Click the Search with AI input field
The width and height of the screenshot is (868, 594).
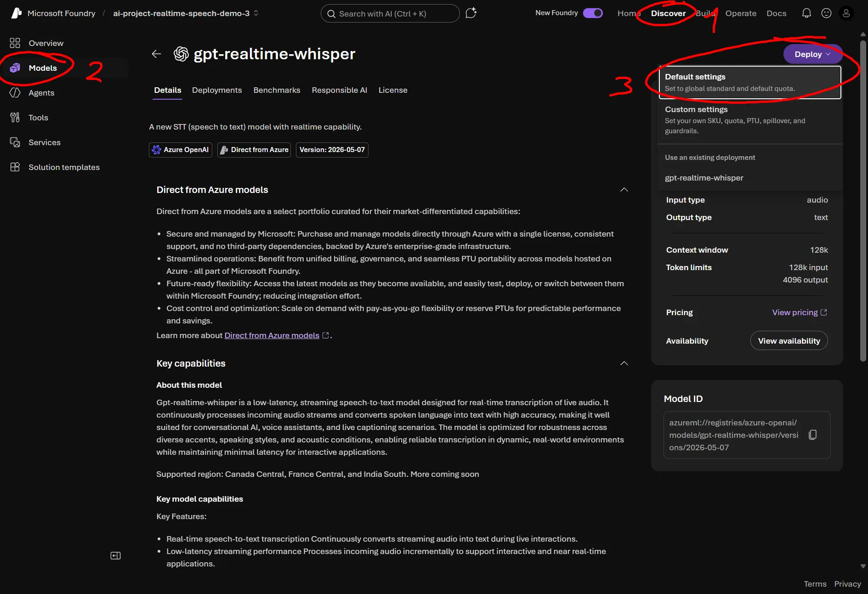click(390, 14)
